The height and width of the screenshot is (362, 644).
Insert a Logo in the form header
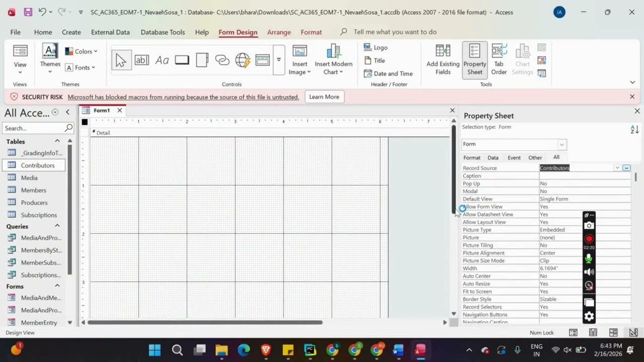[x=375, y=47]
